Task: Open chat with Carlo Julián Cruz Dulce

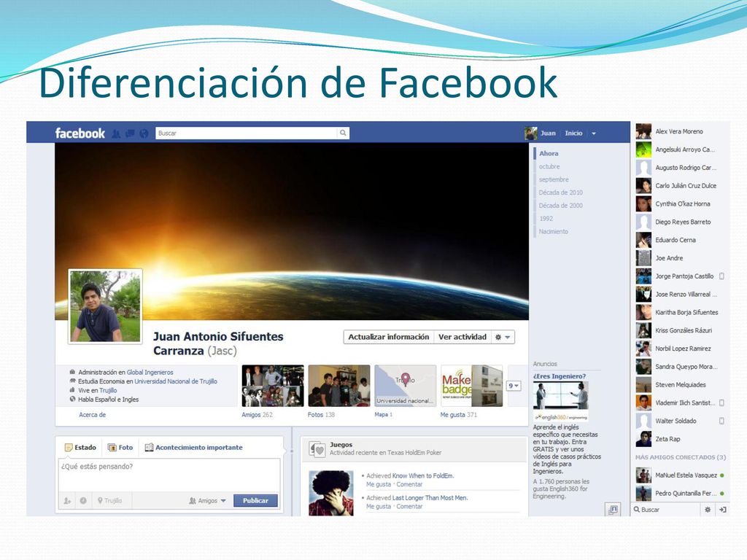Action: pyautogui.click(x=680, y=186)
